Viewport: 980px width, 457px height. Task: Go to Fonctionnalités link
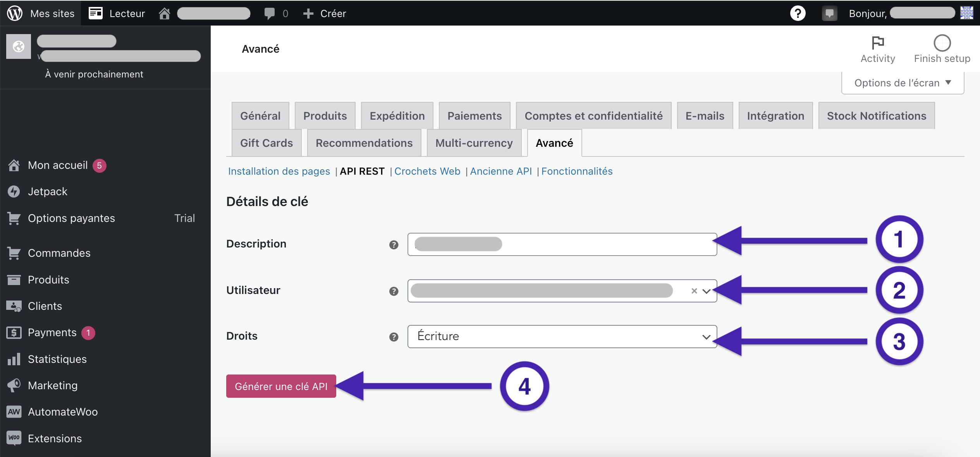577,171
